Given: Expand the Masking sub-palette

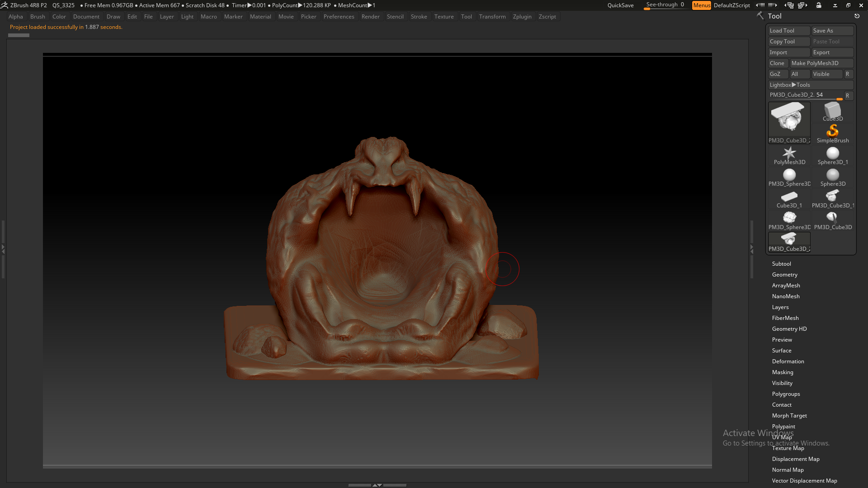Looking at the screenshot, I should click(783, 372).
